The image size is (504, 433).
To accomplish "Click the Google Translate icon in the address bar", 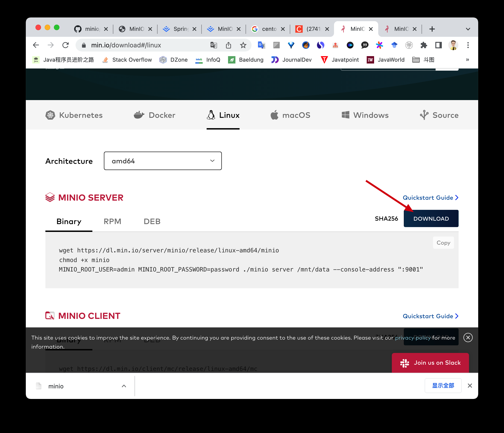I will click(214, 45).
